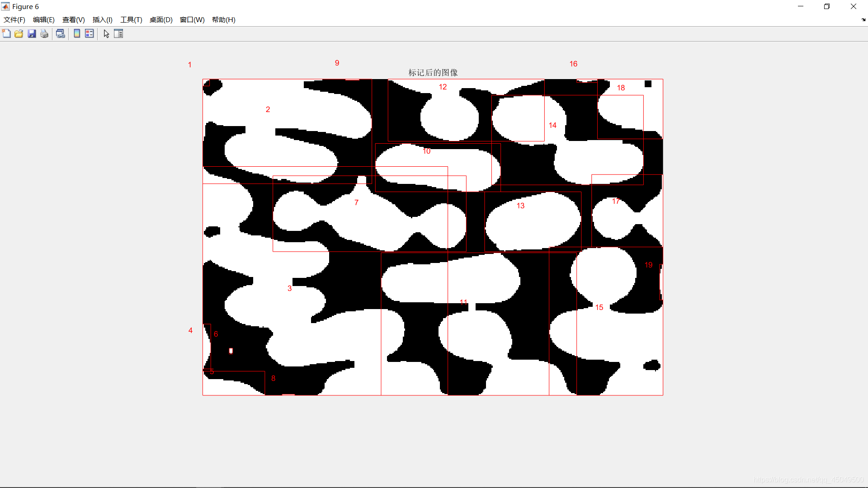This screenshot has width=868, height=488.
Task: Open a file using folder icon
Action: [19, 33]
